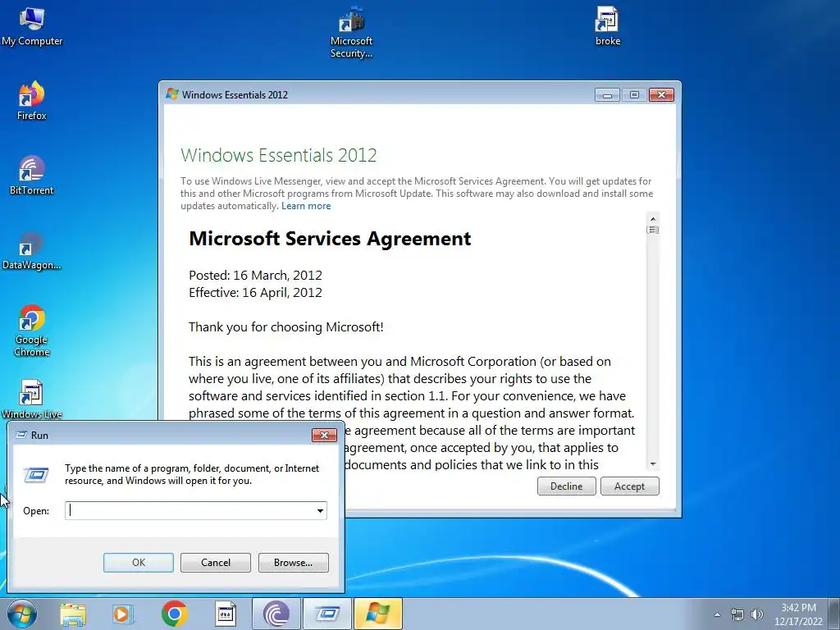Image resolution: width=840 pixels, height=630 pixels.
Task: Select the Firefox desktop shortcut
Action: pos(32,101)
